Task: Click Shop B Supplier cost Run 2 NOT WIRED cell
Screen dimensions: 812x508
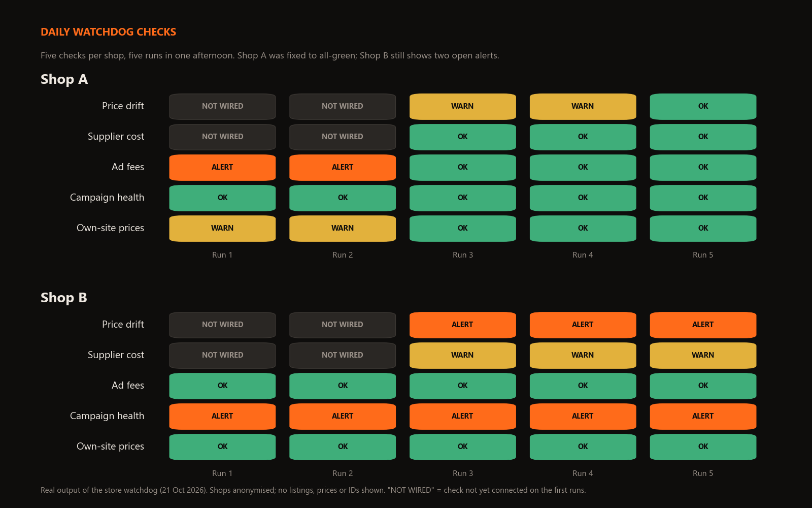Action: point(343,356)
